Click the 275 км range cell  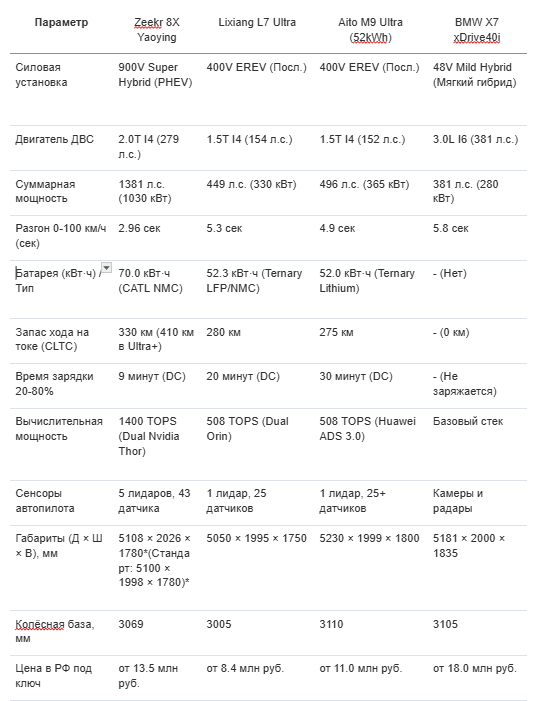coord(336,333)
